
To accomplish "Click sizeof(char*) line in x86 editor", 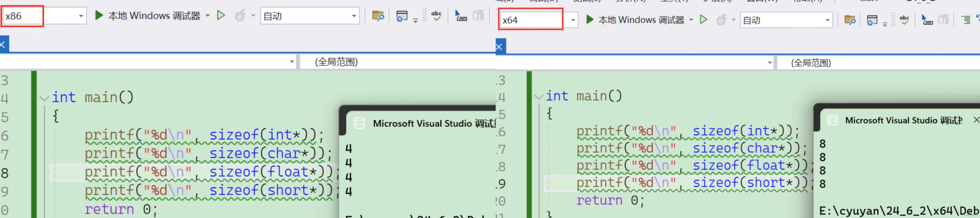I will pos(208,154).
